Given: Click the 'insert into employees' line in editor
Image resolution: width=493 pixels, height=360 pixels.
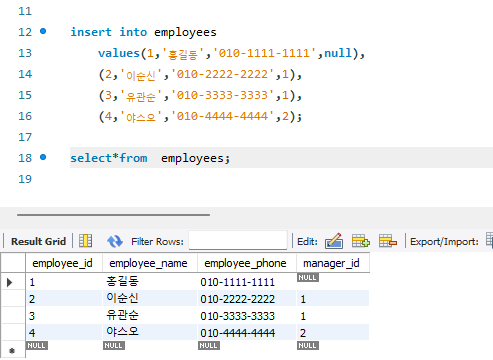Looking at the screenshot, I should [x=143, y=32].
